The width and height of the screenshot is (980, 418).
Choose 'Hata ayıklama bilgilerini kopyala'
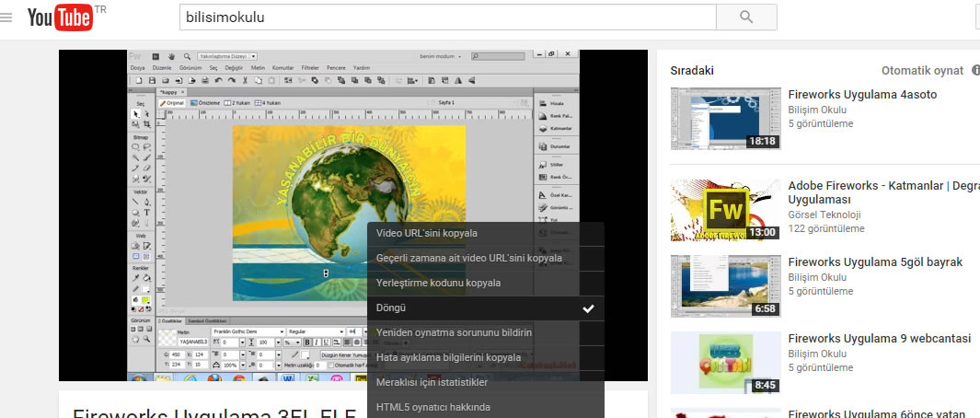448,357
